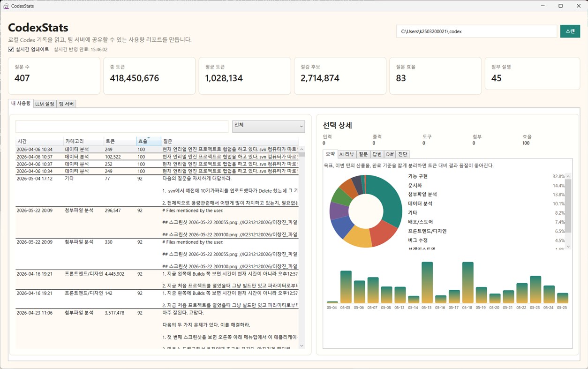Click the 05-05 bar in the daily chart
This screenshot has width=588, height=369.
(346, 287)
